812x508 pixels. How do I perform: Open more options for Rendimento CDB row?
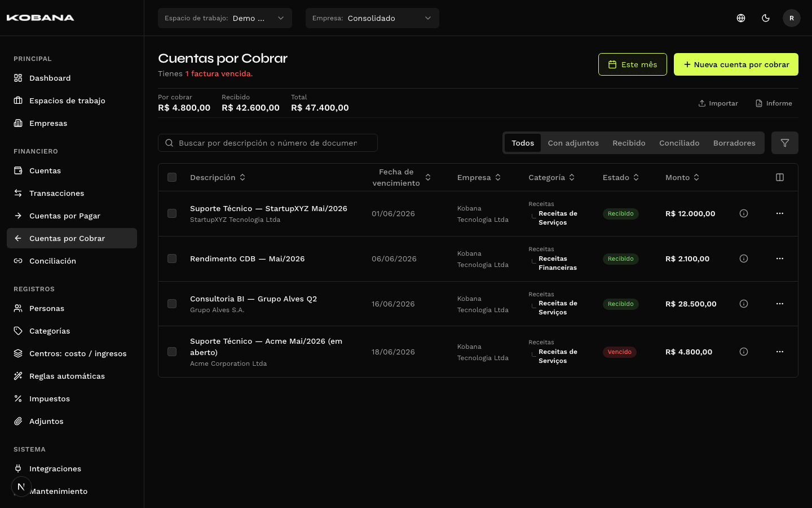click(780, 259)
